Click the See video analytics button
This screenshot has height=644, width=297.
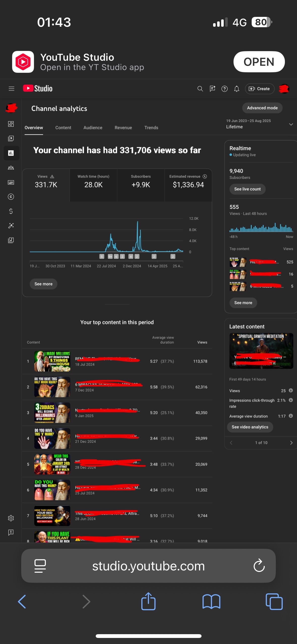pos(250,427)
